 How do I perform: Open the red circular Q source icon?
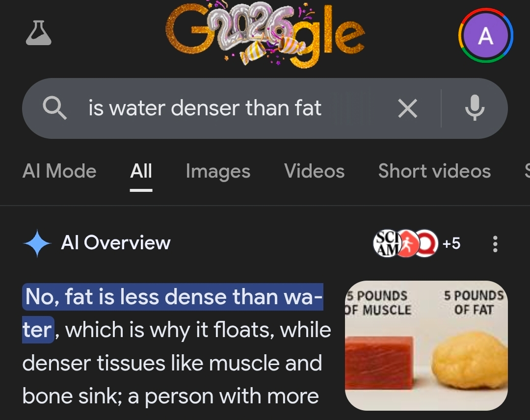click(x=426, y=243)
